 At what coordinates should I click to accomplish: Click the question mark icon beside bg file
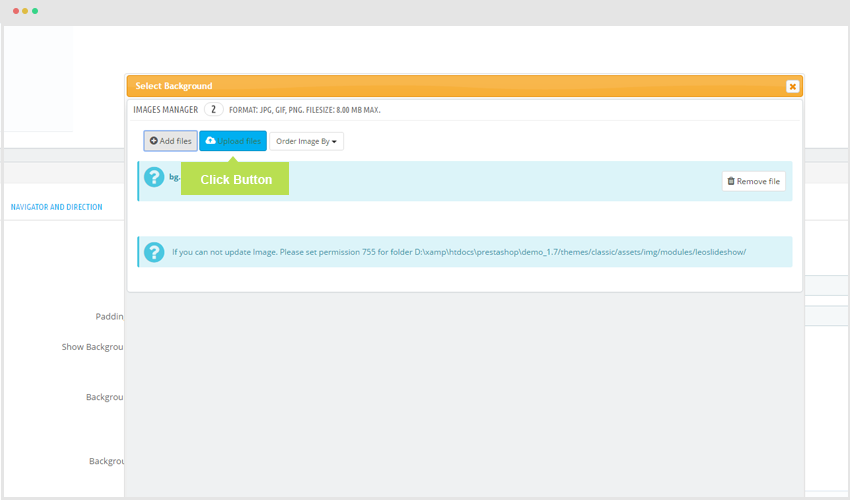(x=154, y=177)
